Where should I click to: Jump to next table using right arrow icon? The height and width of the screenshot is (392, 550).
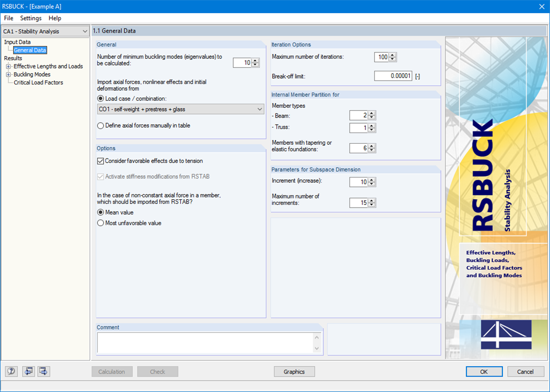click(43, 371)
